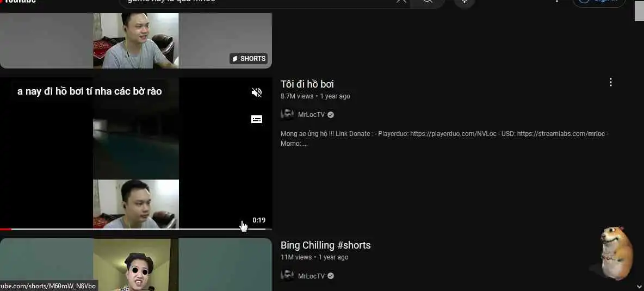This screenshot has height=291, width=644.
Task: Clear the search box with the X
Action: (x=401, y=1)
